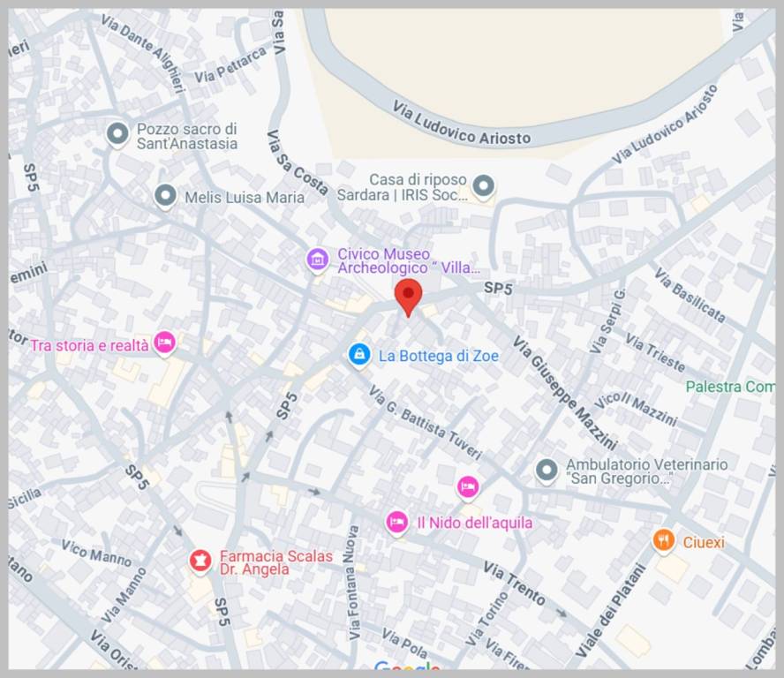Image resolution: width=784 pixels, height=678 pixels.
Task: Click the unlabeled pink lodging icon
Action: [x=468, y=487]
